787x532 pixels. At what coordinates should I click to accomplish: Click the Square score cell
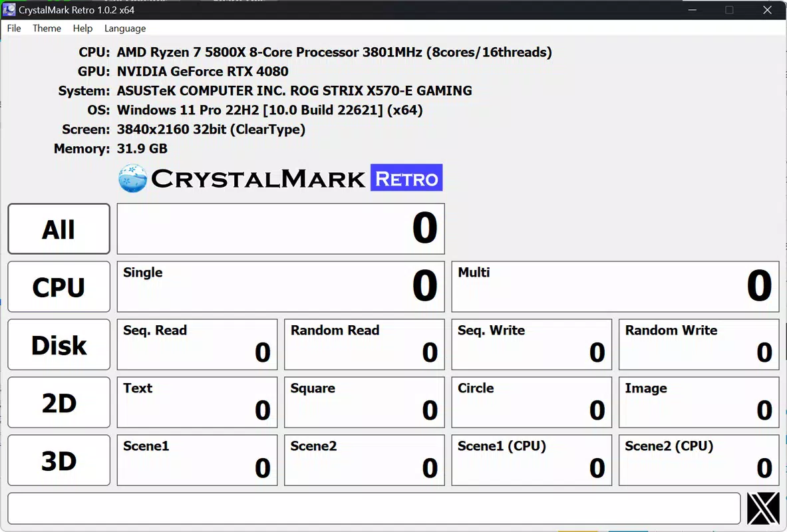coord(365,402)
